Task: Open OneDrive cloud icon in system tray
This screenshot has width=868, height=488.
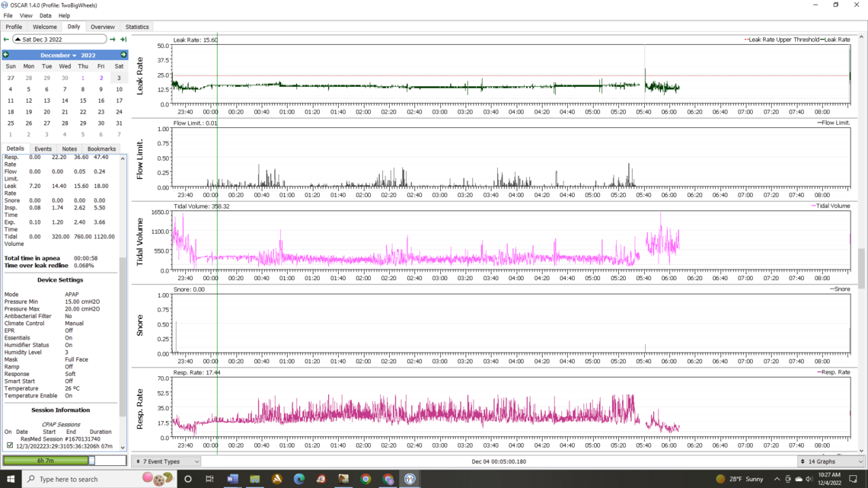Action: pos(798,479)
